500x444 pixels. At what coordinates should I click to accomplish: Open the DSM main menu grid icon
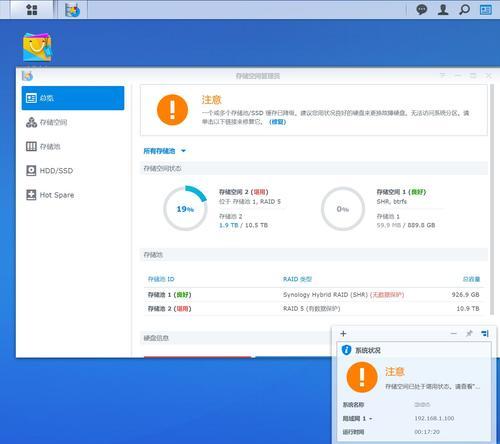coord(32,9)
